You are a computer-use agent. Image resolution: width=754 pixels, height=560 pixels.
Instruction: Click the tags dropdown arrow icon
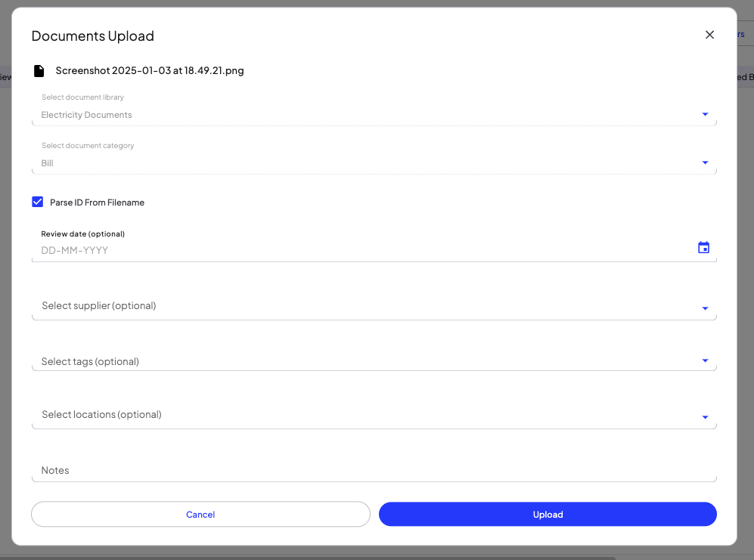pos(704,360)
